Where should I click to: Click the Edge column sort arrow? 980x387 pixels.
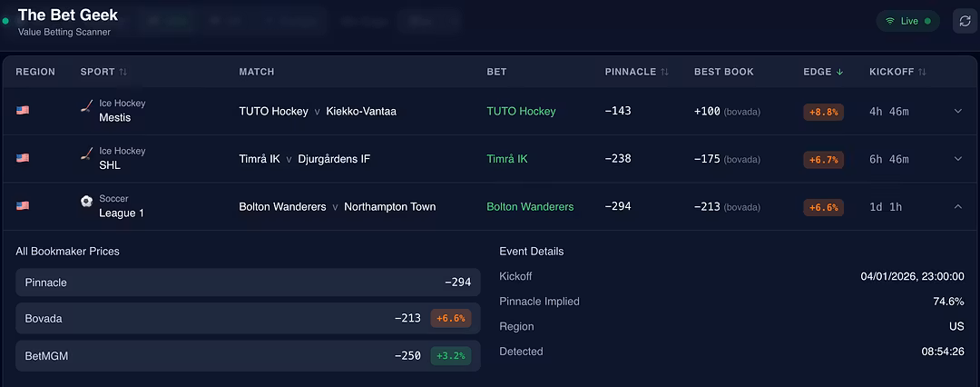(838, 72)
